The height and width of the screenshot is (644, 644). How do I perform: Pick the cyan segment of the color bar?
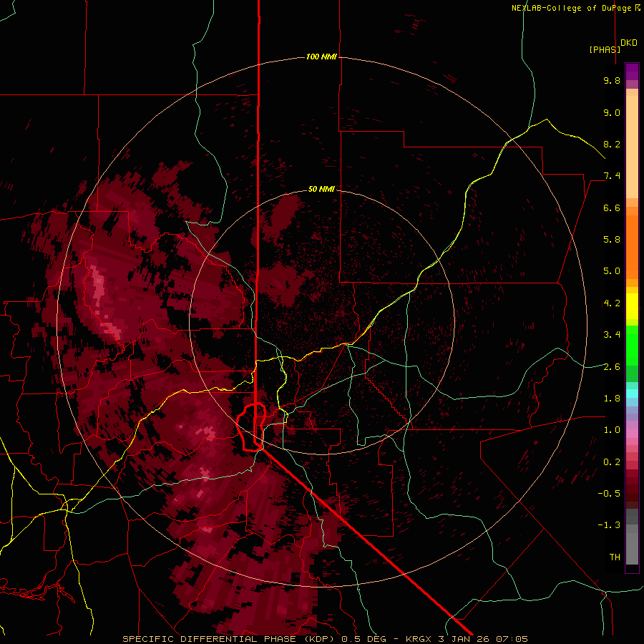[632, 394]
